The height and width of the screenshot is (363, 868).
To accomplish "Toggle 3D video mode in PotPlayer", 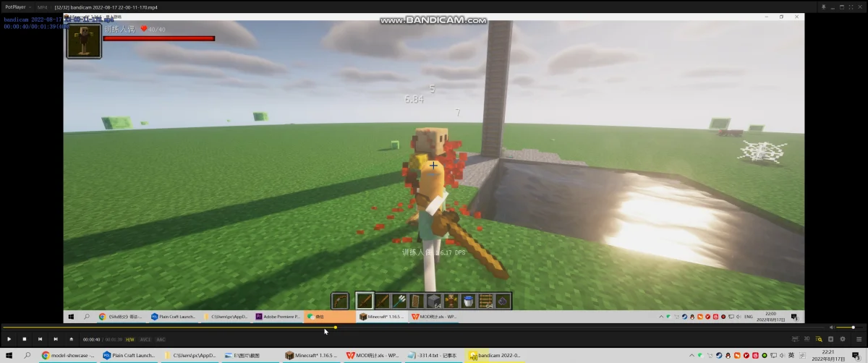I will (807, 339).
